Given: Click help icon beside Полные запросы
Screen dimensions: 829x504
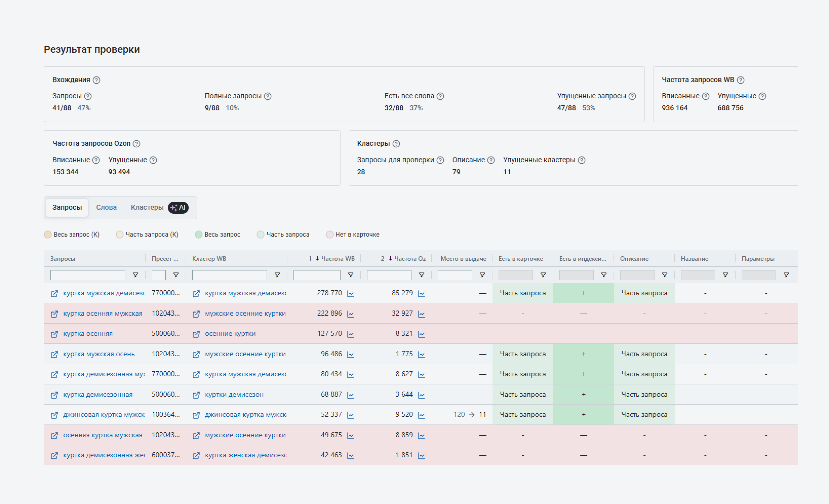Looking at the screenshot, I should pyautogui.click(x=268, y=96).
